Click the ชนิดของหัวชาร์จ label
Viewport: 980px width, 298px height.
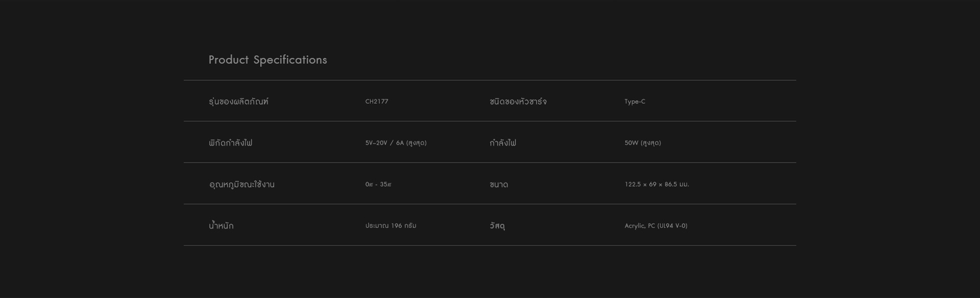tap(518, 102)
